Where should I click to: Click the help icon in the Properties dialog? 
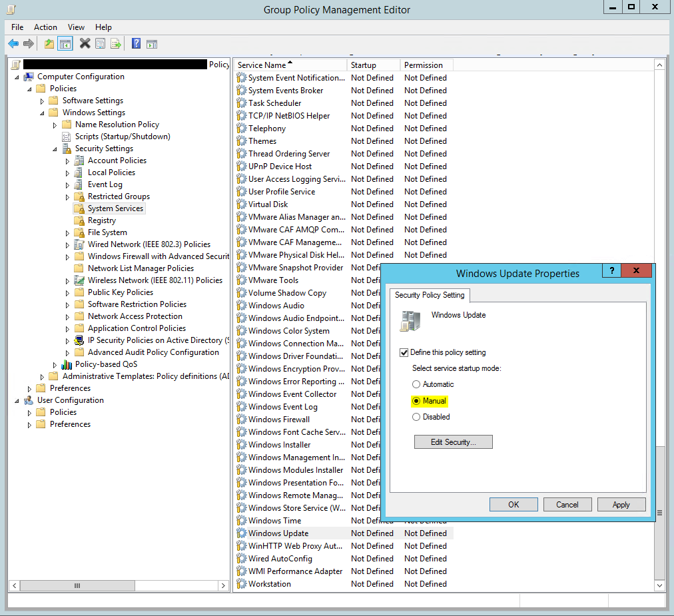(611, 270)
